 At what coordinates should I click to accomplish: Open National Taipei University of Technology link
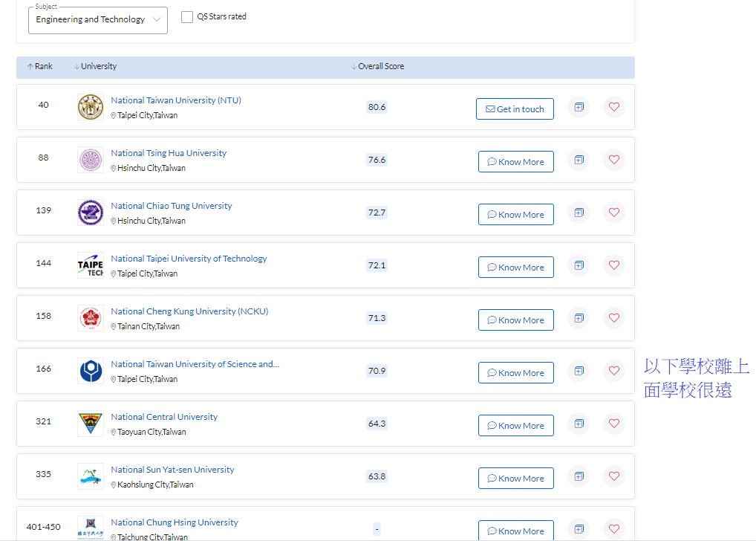click(x=189, y=259)
